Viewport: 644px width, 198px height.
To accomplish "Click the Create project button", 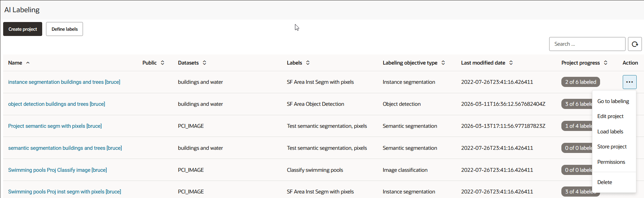I will tap(23, 29).
